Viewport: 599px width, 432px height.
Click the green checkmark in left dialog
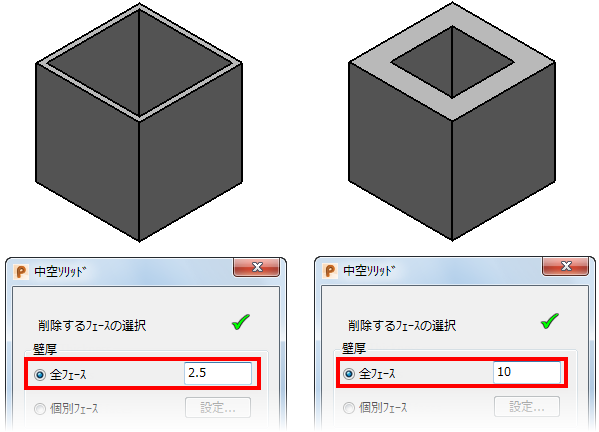241,322
